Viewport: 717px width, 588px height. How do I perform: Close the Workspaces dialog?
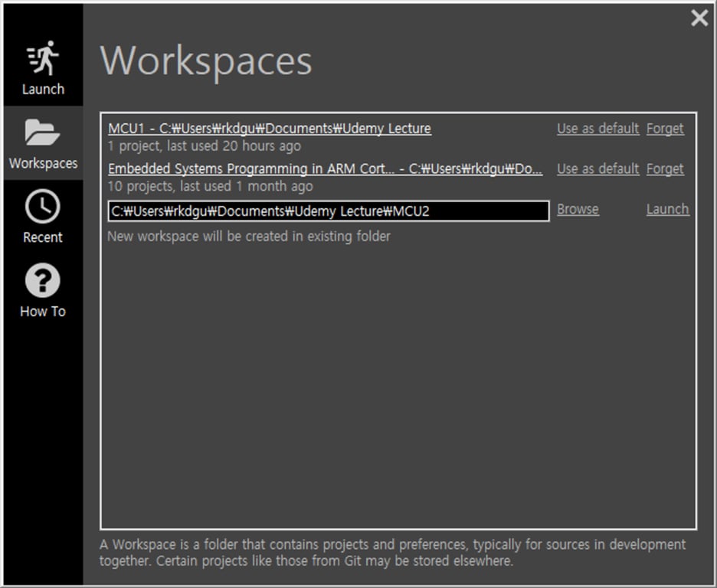(x=699, y=18)
